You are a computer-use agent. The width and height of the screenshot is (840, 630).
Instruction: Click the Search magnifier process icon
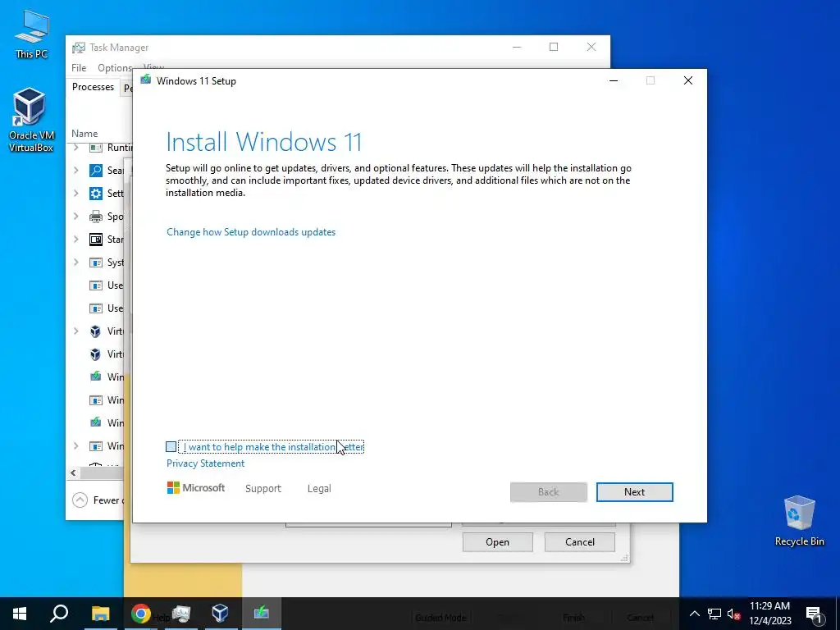(96, 171)
